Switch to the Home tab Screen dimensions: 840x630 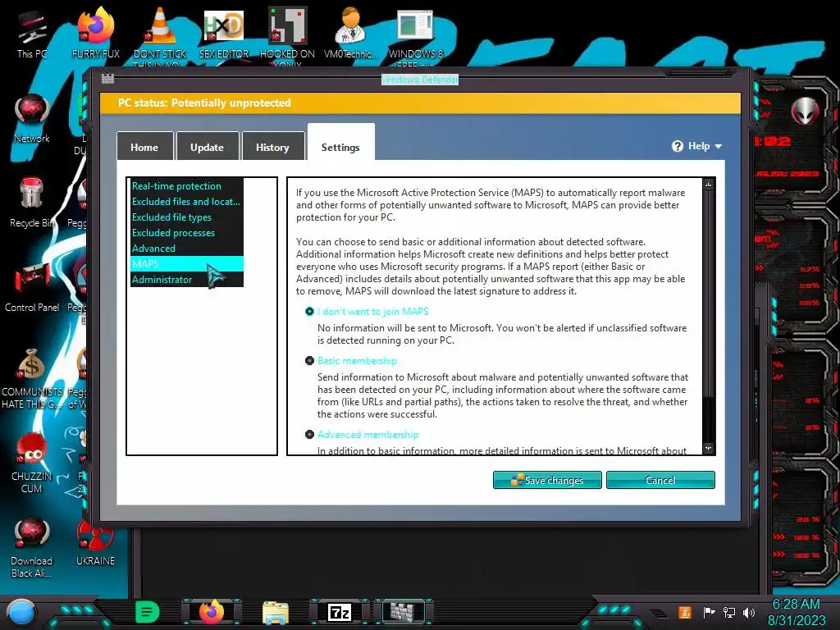point(144,146)
